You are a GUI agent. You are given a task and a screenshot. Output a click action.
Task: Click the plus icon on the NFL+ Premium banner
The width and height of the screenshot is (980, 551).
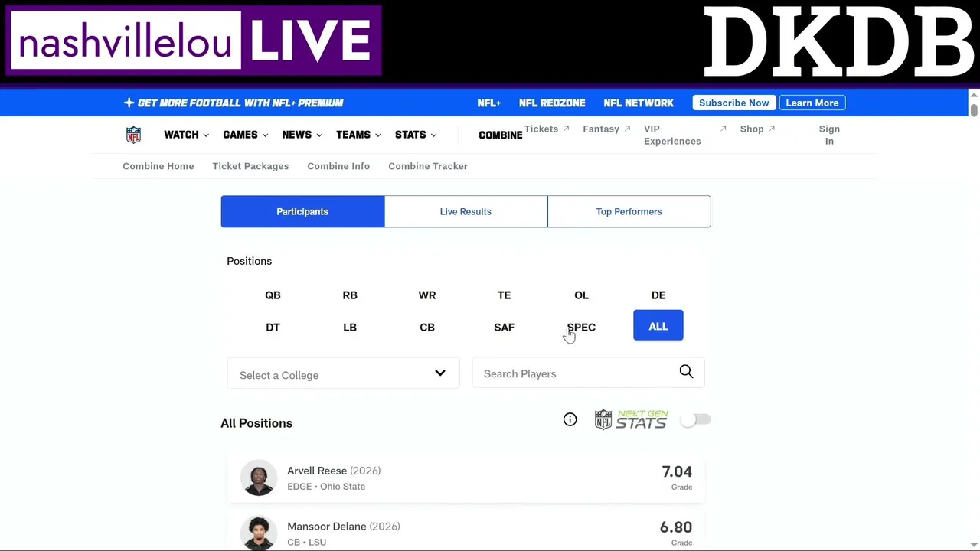129,103
